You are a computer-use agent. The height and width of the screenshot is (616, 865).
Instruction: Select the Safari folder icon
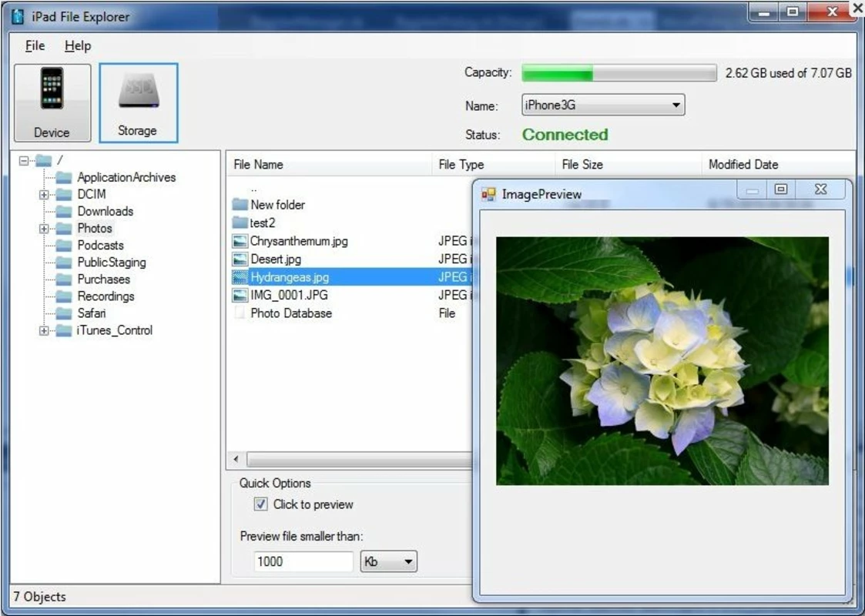64,314
